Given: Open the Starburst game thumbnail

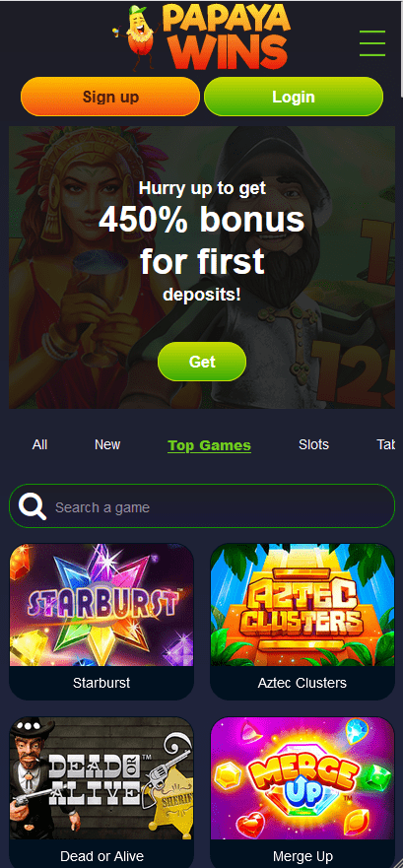Looking at the screenshot, I should tap(101, 605).
